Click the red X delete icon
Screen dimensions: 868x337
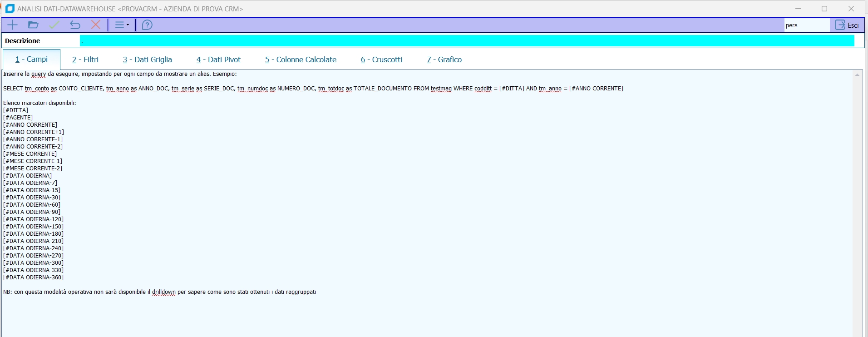[96, 25]
